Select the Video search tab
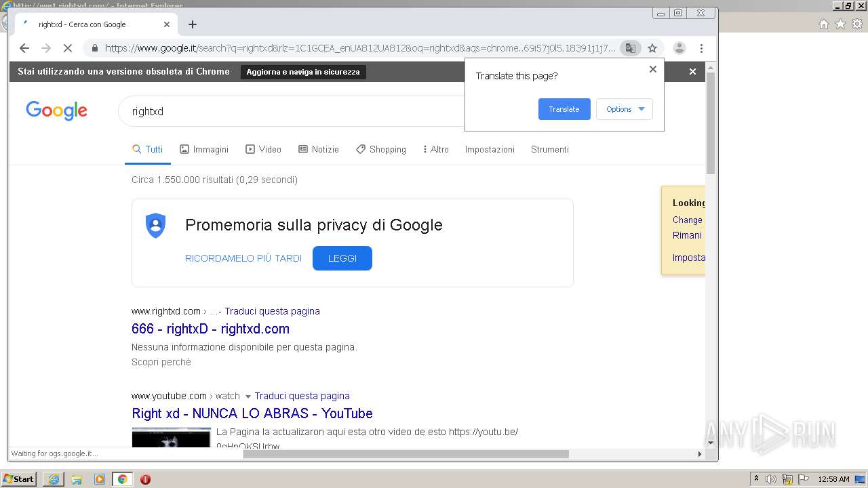The width and height of the screenshot is (868, 488). (263, 149)
